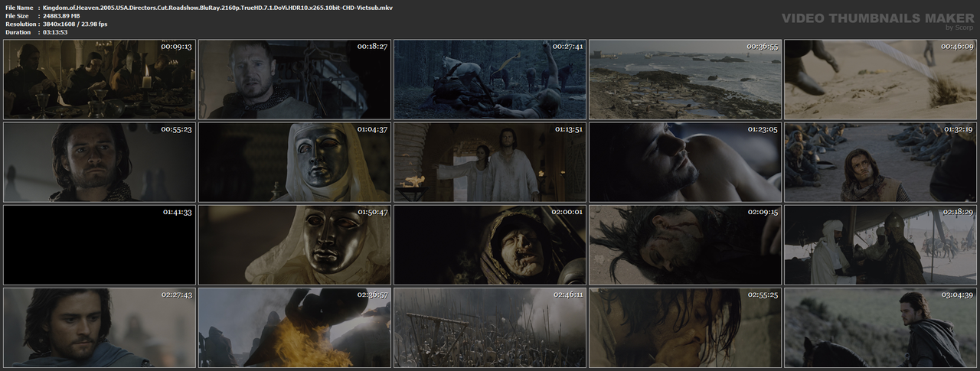Open the thumbnail stamped 01:32:19
This screenshot has height=371, width=980.
coord(880,162)
